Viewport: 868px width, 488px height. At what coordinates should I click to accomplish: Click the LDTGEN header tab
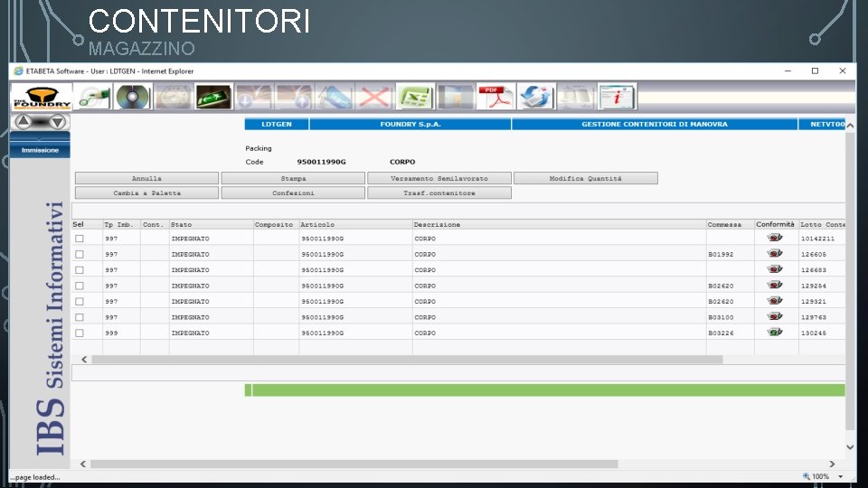click(277, 124)
